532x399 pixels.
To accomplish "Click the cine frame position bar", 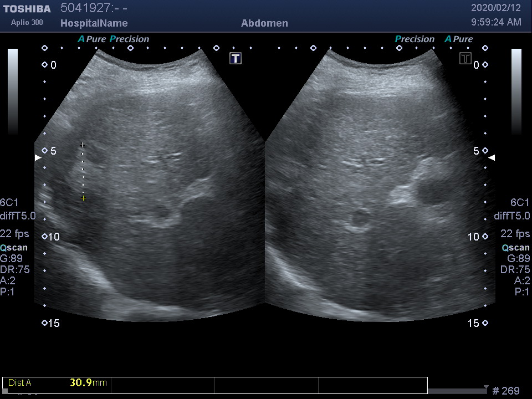I will (x=456, y=391).
